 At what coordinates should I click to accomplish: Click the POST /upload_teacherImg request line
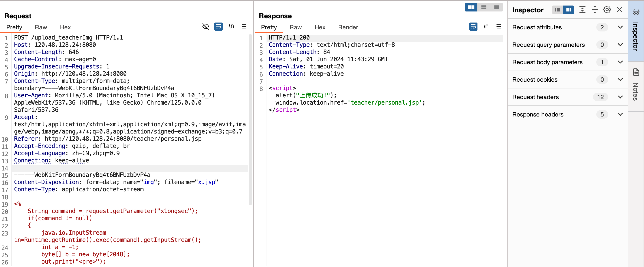click(69, 38)
